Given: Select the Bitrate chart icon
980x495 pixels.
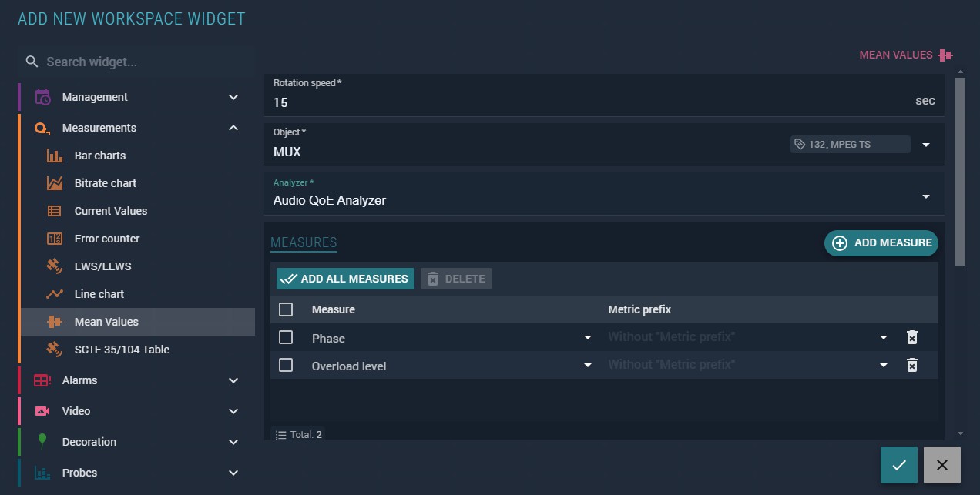Looking at the screenshot, I should (x=55, y=183).
